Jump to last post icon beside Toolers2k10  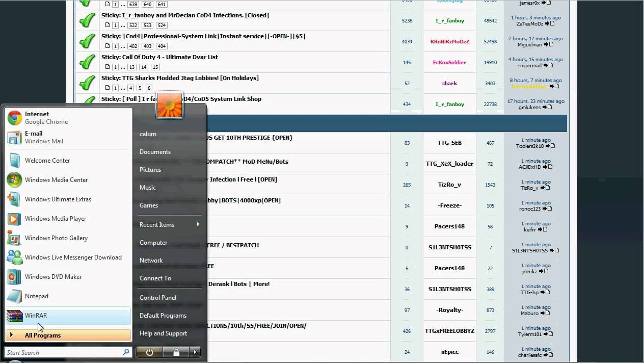[550, 146]
